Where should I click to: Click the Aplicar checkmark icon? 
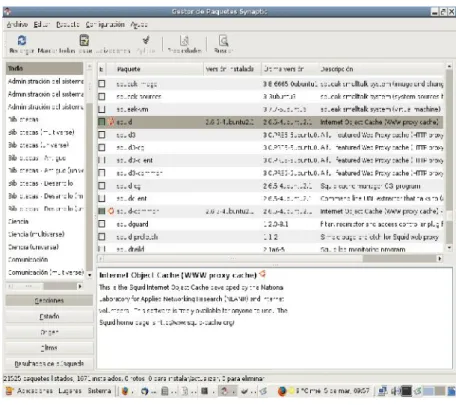pyautogui.click(x=146, y=40)
